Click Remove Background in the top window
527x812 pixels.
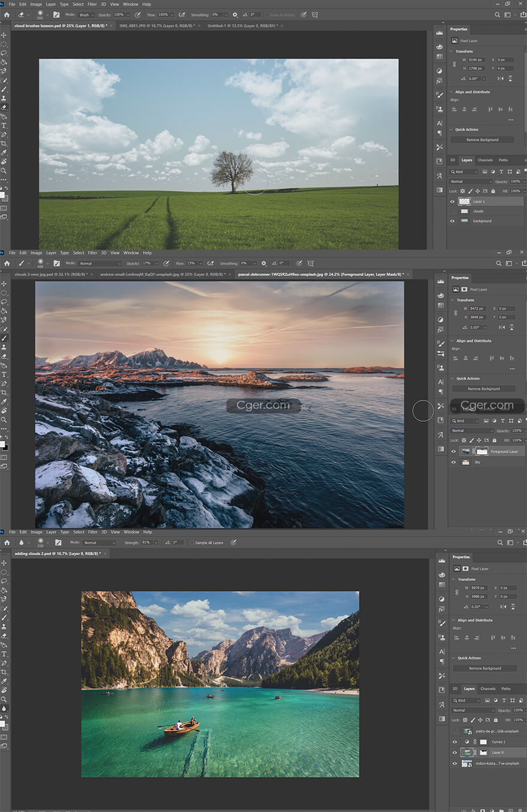[483, 140]
